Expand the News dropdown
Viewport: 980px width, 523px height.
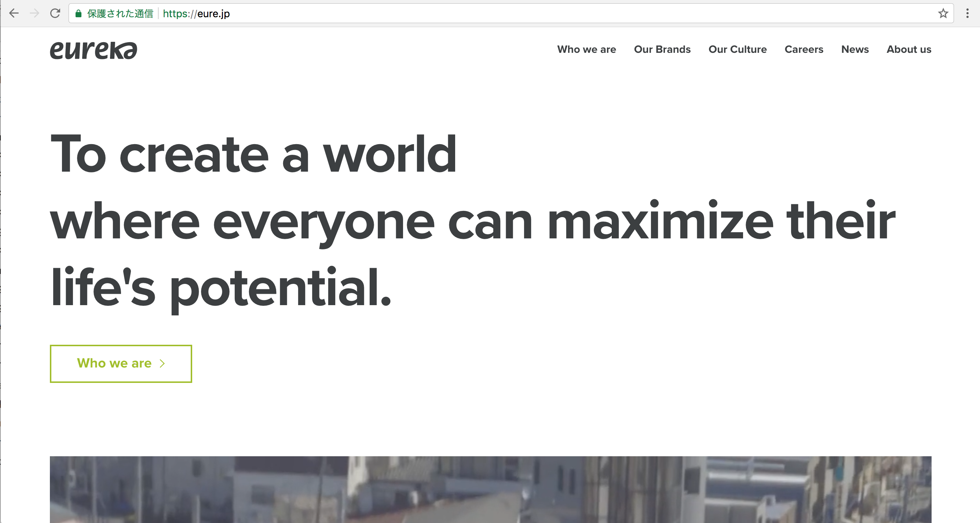pos(854,49)
